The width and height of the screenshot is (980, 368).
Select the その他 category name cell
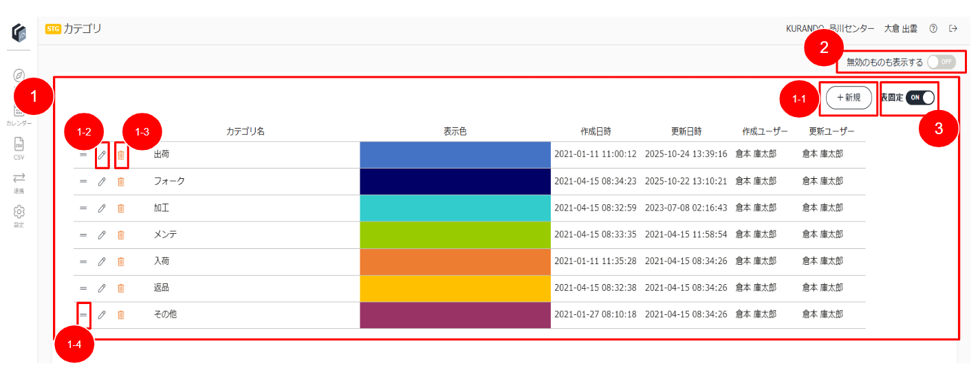(165, 314)
